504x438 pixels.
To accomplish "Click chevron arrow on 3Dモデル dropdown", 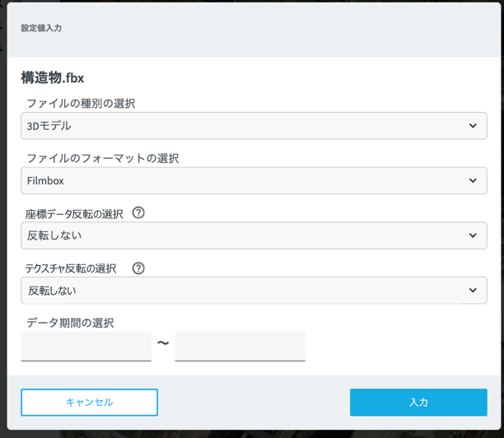I will pyautogui.click(x=473, y=126).
